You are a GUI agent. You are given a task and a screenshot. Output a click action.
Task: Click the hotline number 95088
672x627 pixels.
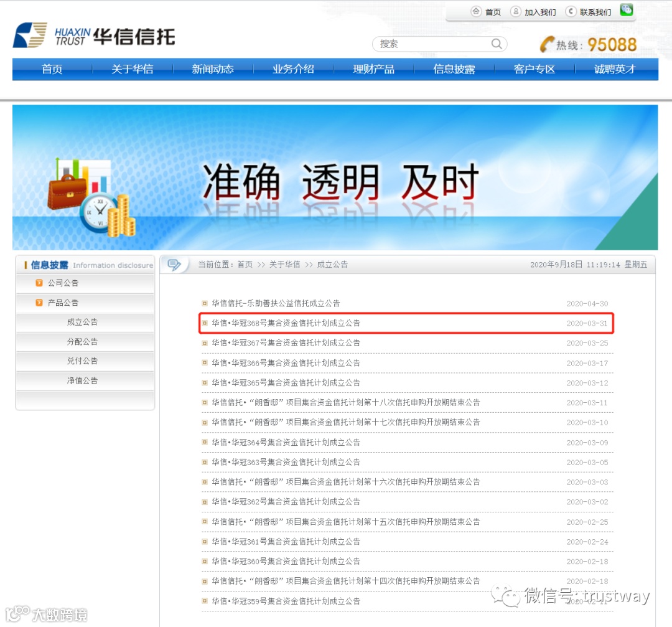click(x=612, y=45)
